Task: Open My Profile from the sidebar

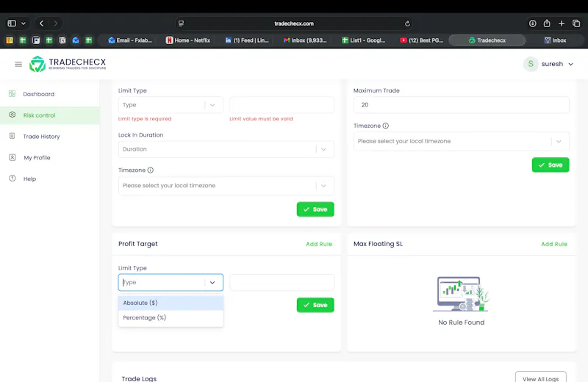Action: (x=37, y=158)
